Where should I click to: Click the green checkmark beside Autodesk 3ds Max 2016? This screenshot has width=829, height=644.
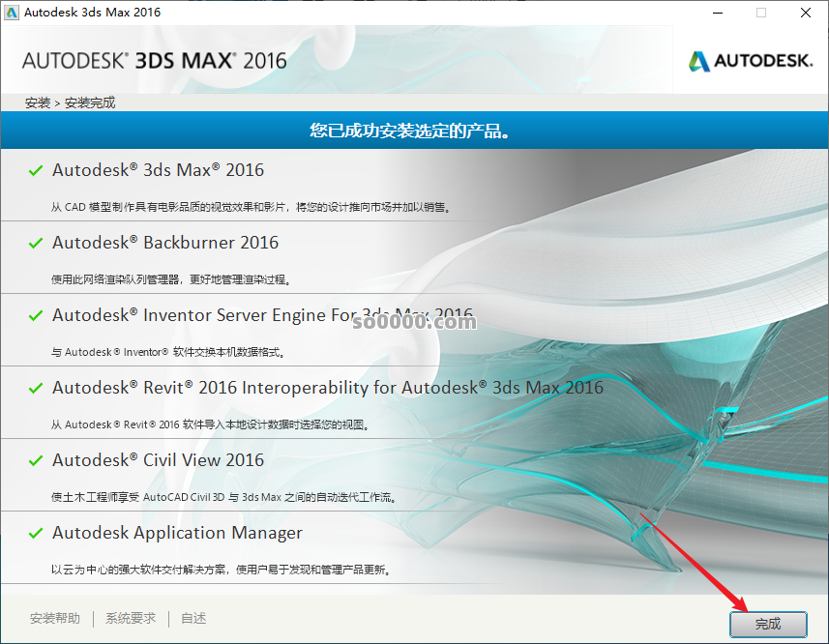(x=36, y=171)
